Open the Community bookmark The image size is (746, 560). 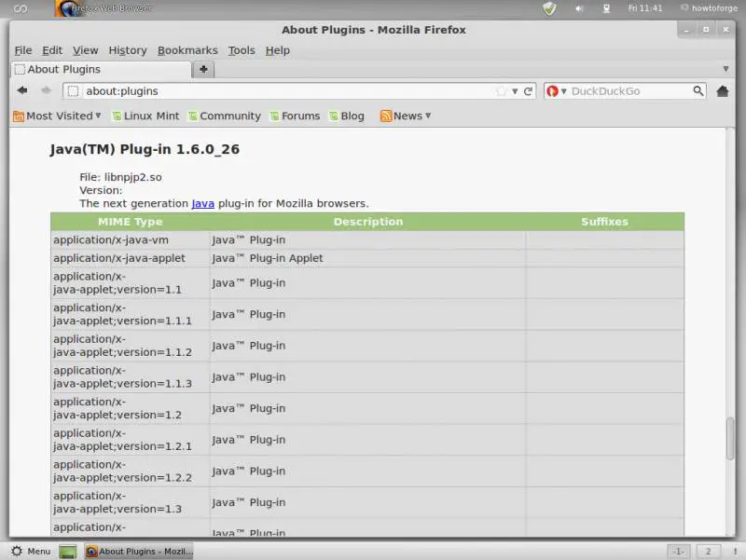click(225, 116)
